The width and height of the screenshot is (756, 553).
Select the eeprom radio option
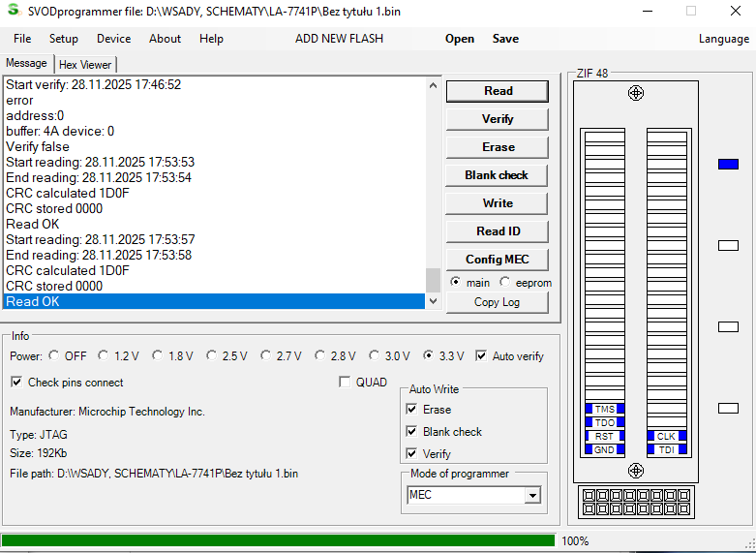[x=505, y=283]
